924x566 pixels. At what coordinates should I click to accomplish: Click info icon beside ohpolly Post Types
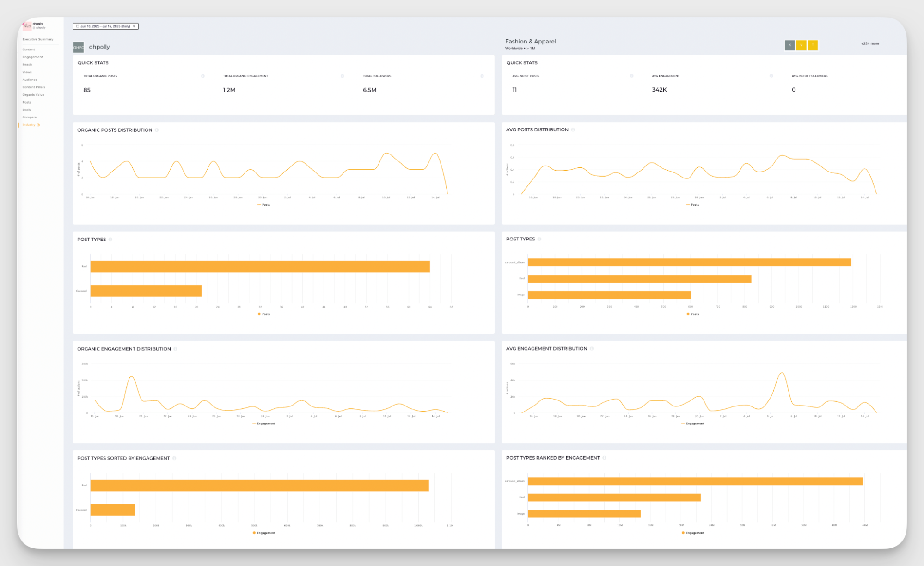pyautogui.click(x=110, y=240)
